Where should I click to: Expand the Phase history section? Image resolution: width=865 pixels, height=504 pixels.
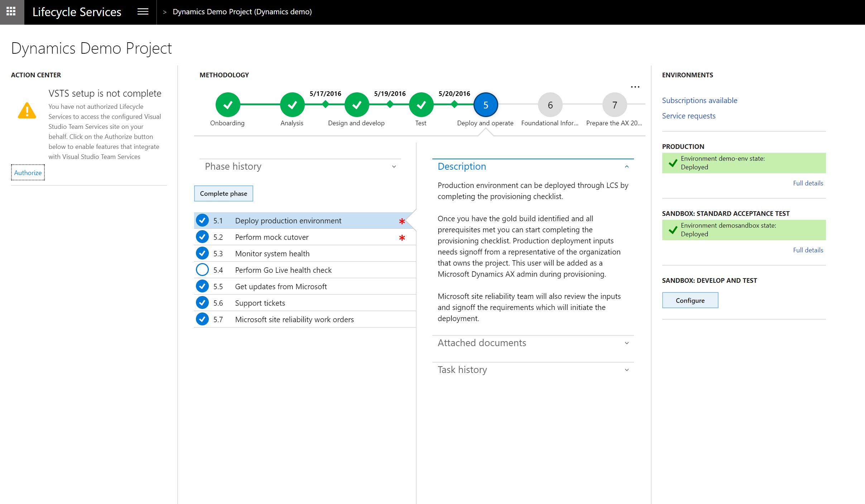point(394,166)
